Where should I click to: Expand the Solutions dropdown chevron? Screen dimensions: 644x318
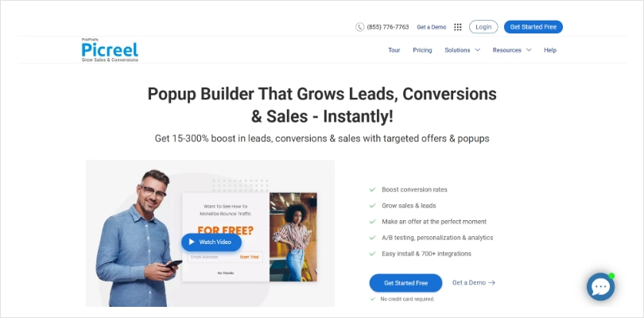478,50
